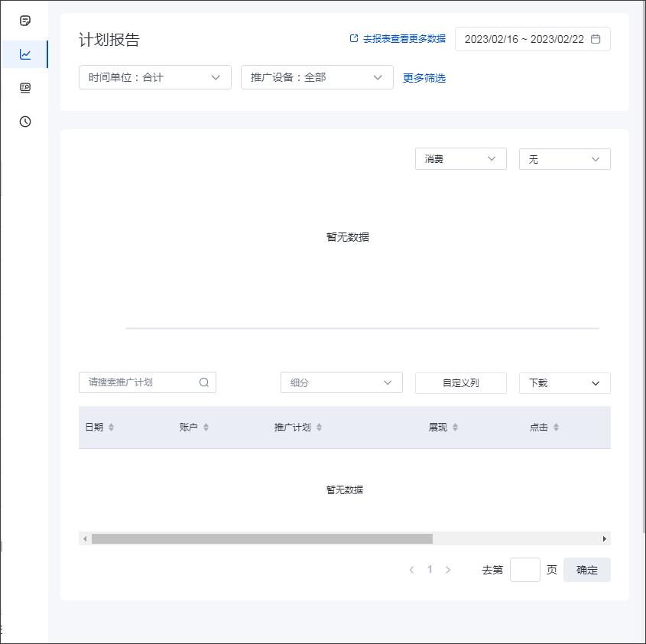Toggle sorting on the 展现 column
646x644 pixels.
coord(454,428)
